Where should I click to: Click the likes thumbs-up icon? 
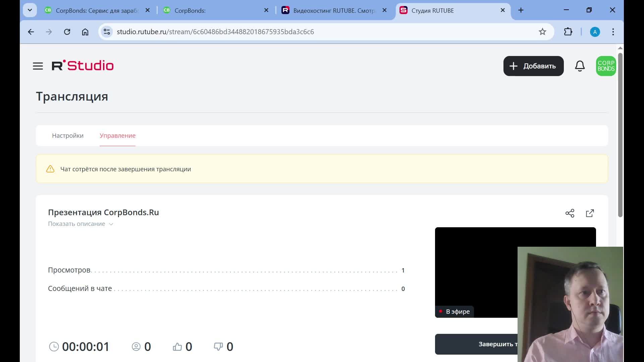coord(177,347)
